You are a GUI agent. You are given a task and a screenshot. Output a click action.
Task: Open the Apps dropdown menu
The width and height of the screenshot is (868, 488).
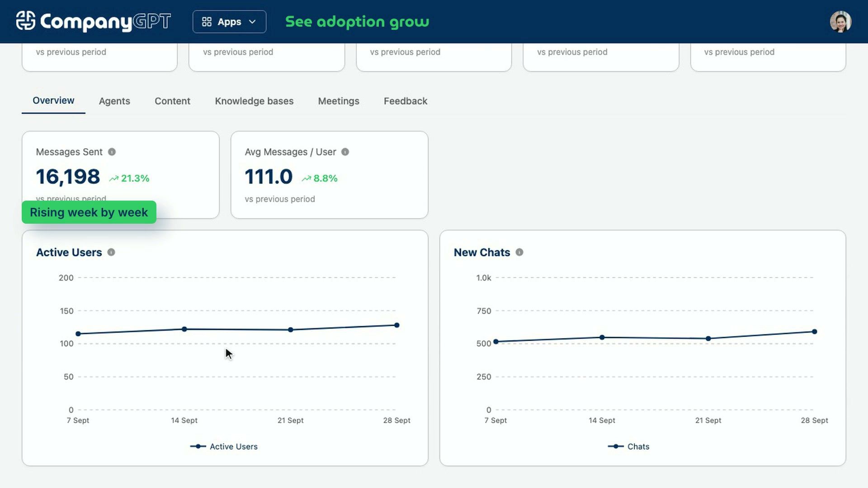[x=229, y=22]
